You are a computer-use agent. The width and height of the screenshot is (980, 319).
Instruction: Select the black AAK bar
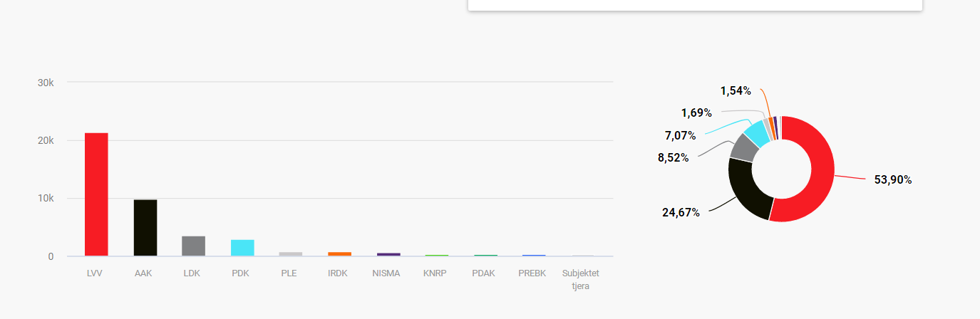[x=145, y=227]
